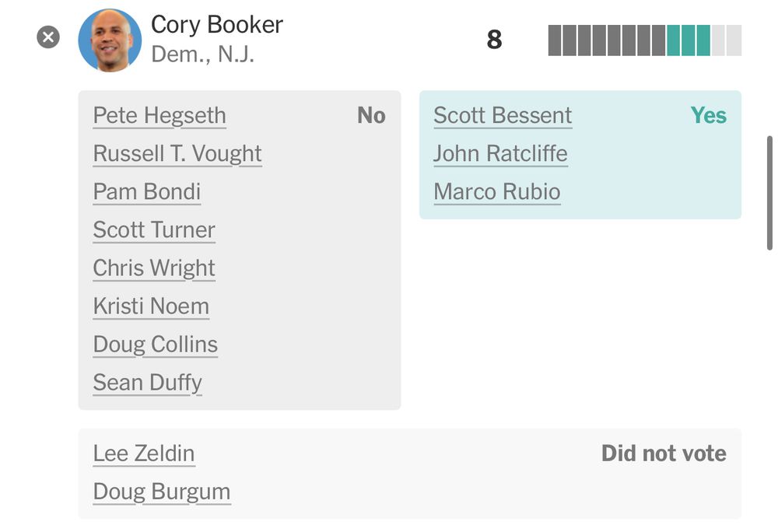The image size is (778, 532).
Task: Open Pam Bondi's record
Action: pos(146,191)
